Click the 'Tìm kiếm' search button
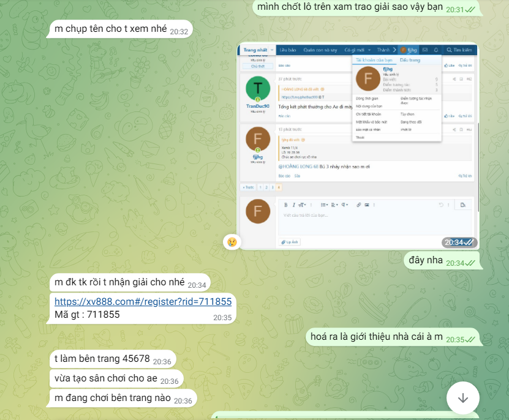Screen dimensions: 509x420 click(x=459, y=50)
